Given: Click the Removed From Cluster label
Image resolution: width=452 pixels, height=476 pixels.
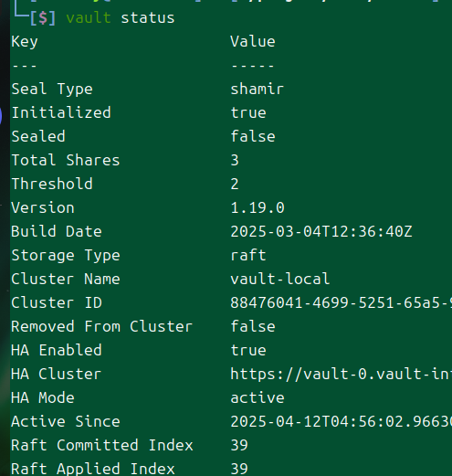Looking at the screenshot, I should [102, 327].
